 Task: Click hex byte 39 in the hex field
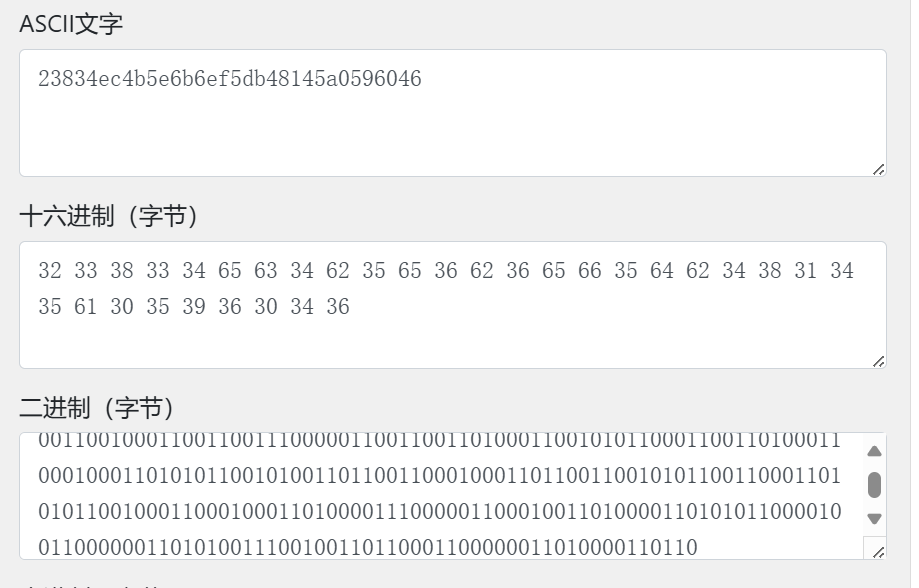point(193,307)
